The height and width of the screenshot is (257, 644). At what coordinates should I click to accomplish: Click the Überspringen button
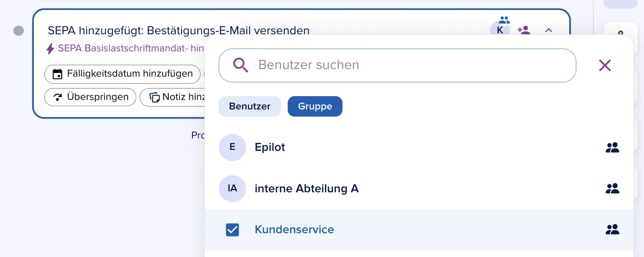[x=90, y=97]
